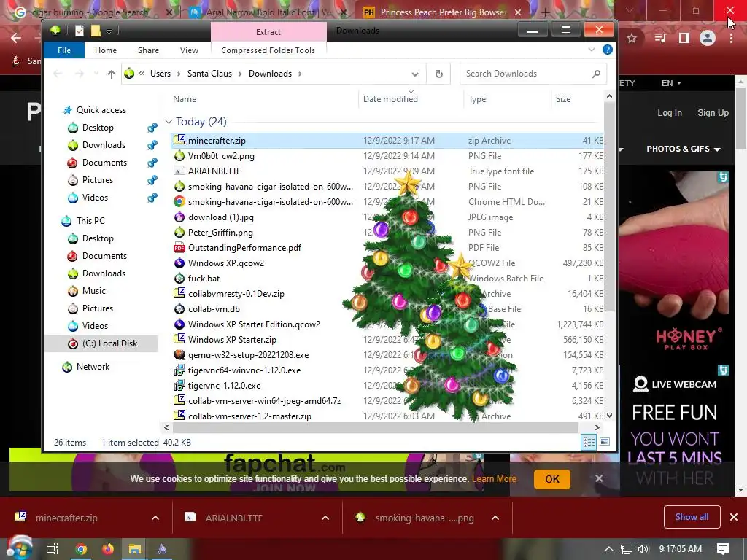Bookmark this page with Chrome star icon
The image size is (747, 560).
(x=632, y=38)
